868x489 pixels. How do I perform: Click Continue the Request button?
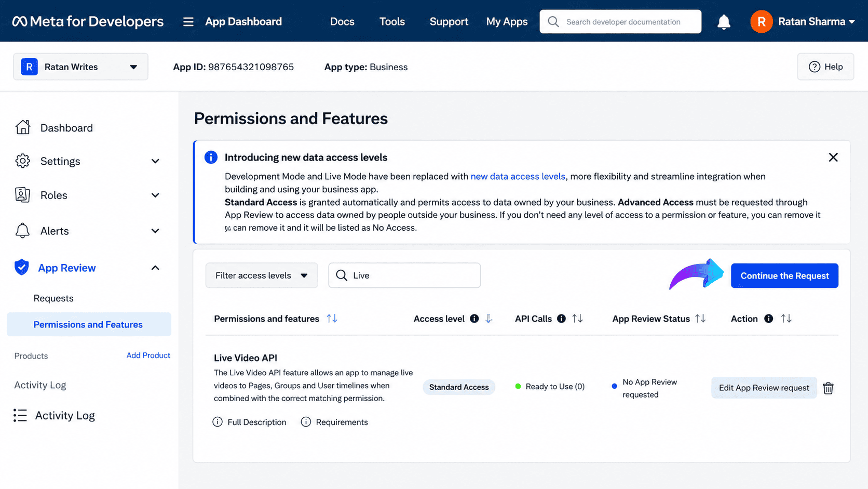point(784,275)
